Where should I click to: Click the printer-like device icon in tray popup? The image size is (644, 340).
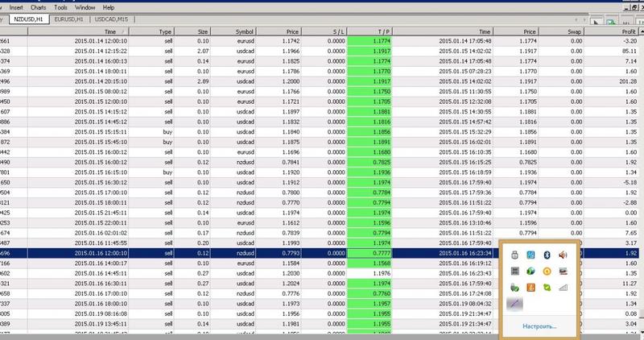point(514,255)
